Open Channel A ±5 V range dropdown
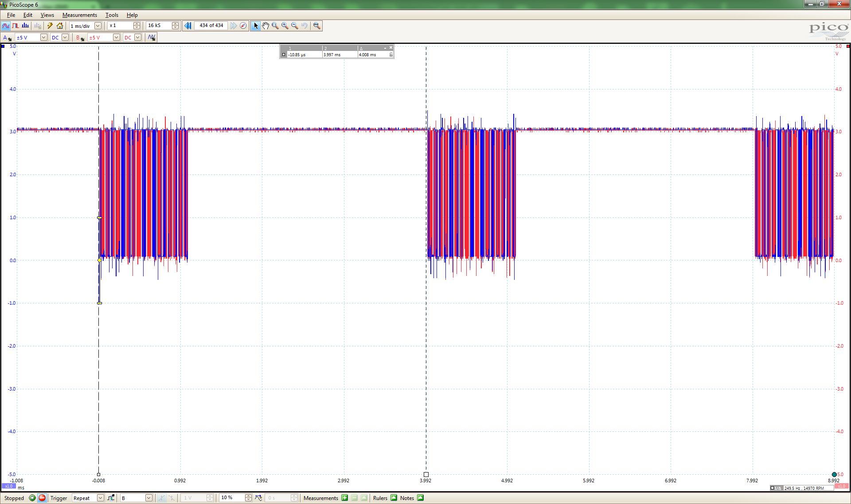 pos(44,38)
